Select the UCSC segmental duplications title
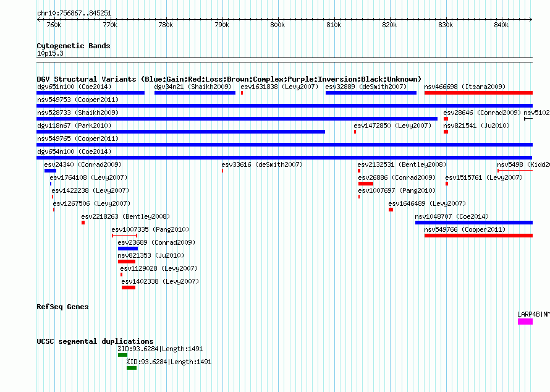Screen dimensions: 550x392 point(95,341)
